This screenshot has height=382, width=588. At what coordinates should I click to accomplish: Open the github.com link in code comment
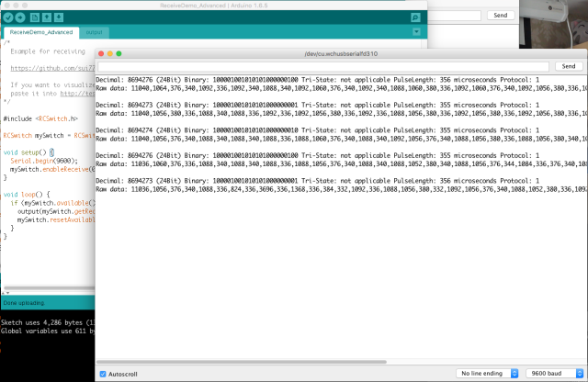click(52, 68)
